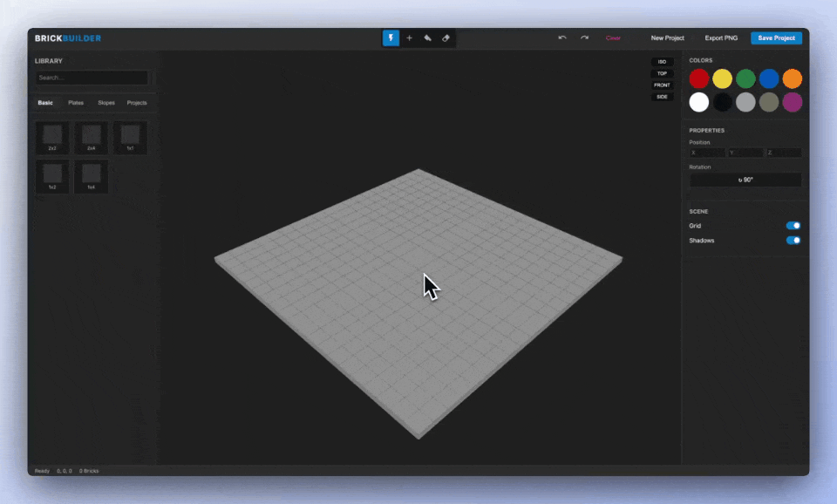Select the 2x2 brick thumbnail
This screenshot has width=837, height=504.
52,137
